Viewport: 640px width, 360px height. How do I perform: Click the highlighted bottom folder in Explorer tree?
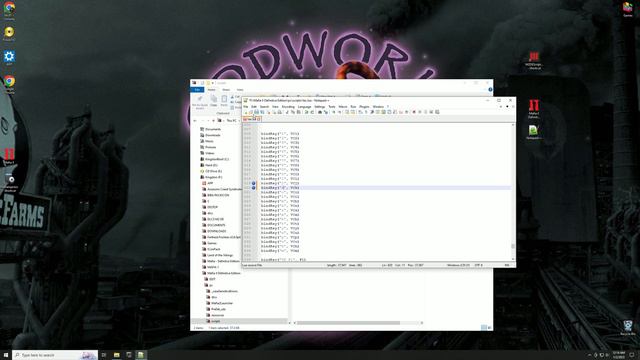239,321
